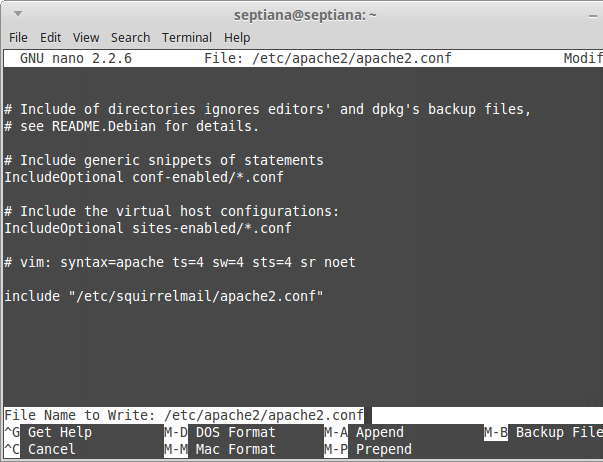Open the Help menu
603x462 pixels.
237,37
